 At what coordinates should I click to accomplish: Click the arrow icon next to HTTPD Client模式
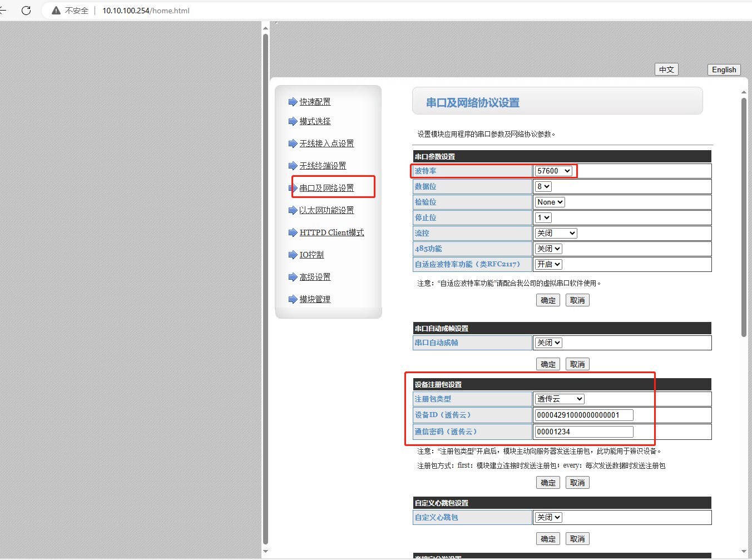[293, 232]
